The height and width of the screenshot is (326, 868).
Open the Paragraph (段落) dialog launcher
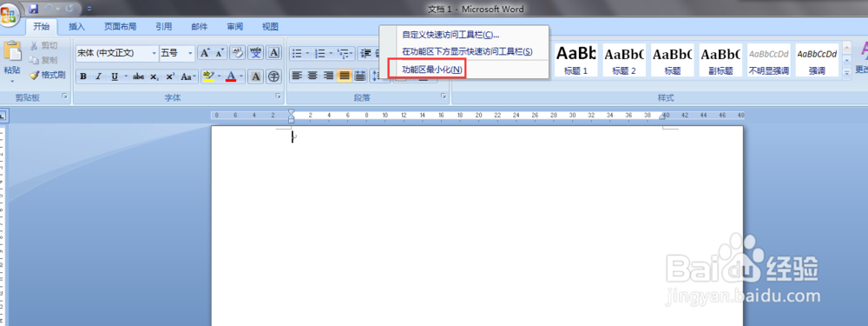coord(444,96)
